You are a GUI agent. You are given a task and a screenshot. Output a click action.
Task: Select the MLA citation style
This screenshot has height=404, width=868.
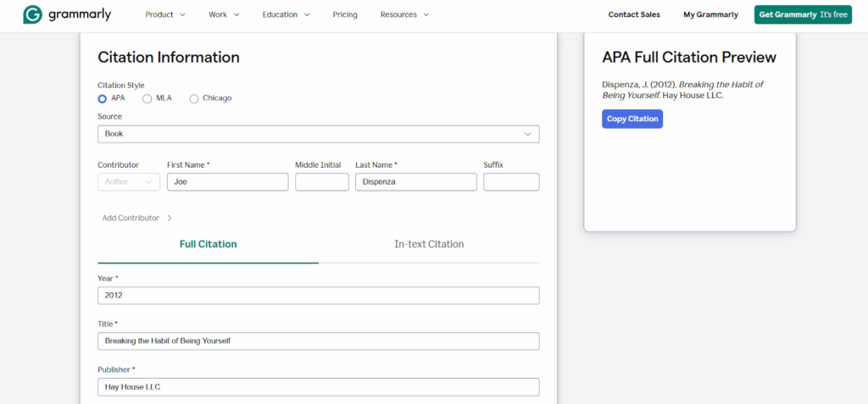147,98
